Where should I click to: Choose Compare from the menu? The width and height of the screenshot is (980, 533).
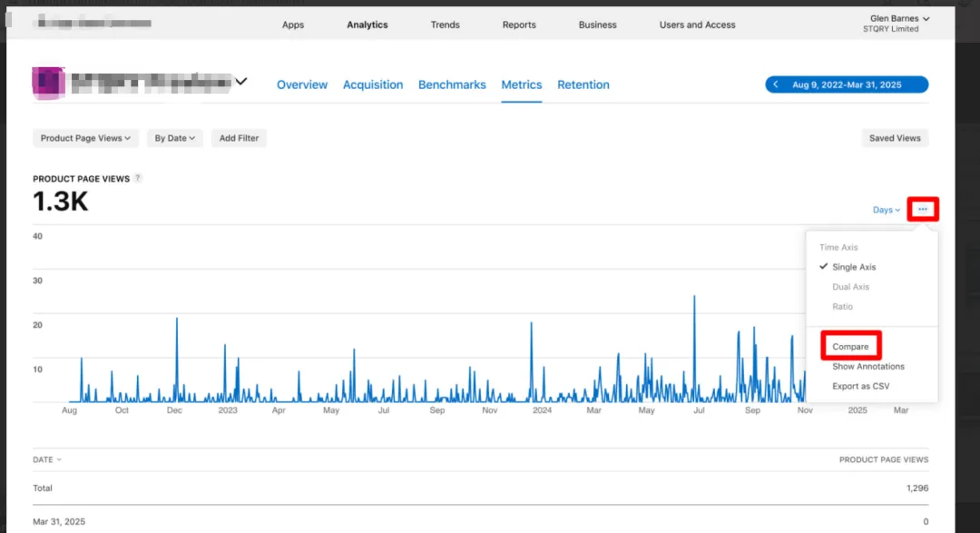(850, 347)
